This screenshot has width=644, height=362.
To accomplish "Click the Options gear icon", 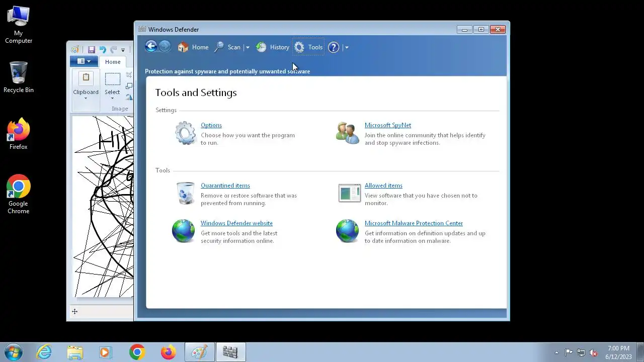I will pos(185,133).
